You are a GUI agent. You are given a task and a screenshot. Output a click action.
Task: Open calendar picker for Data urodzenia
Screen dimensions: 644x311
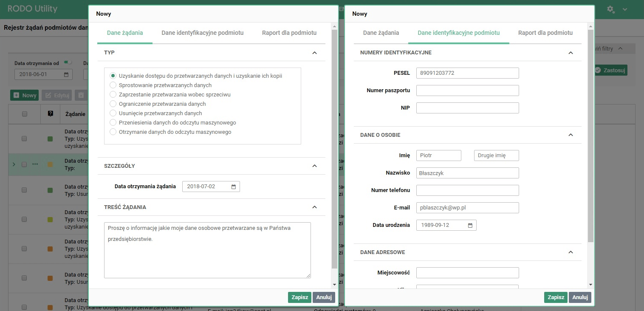[x=470, y=225]
